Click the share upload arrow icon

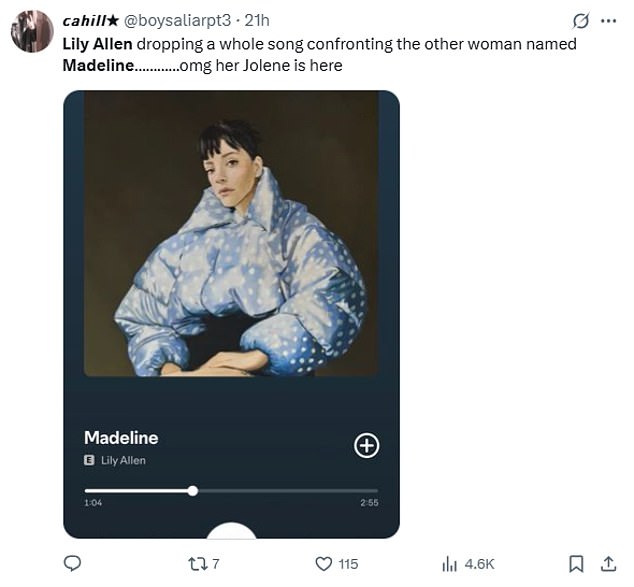click(x=608, y=564)
